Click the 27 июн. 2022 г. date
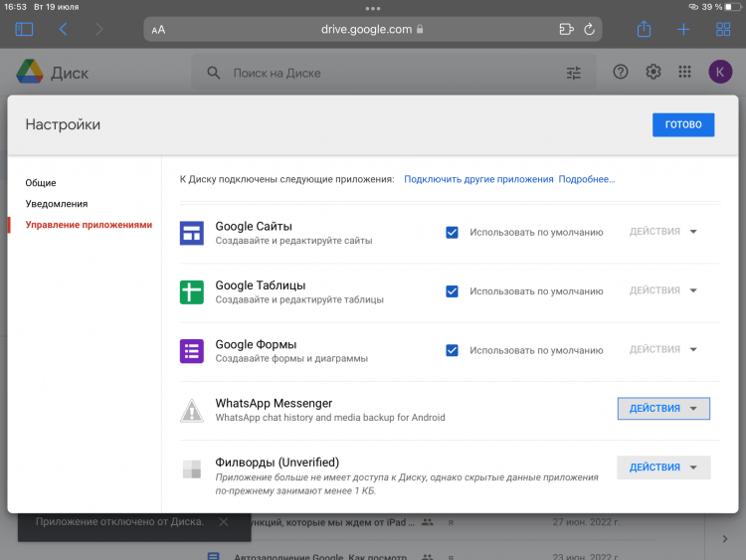 (586, 522)
